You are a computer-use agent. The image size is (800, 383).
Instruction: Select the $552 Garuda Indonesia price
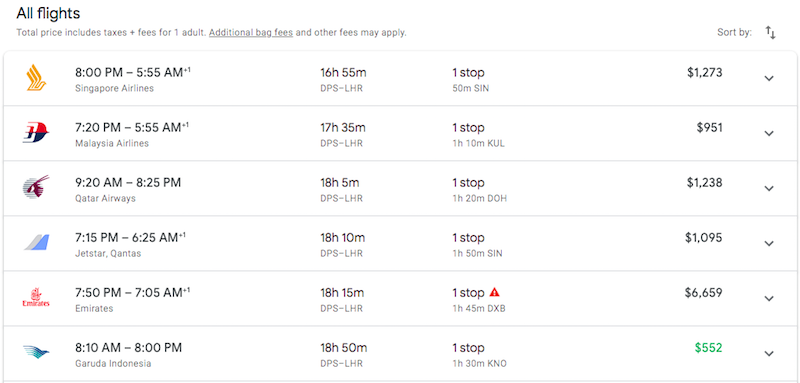click(x=708, y=348)
